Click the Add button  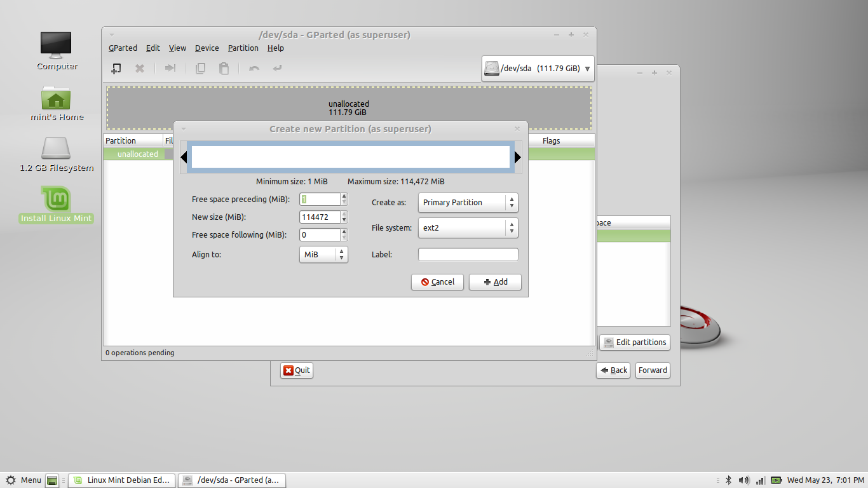click(x=495, y=282)
